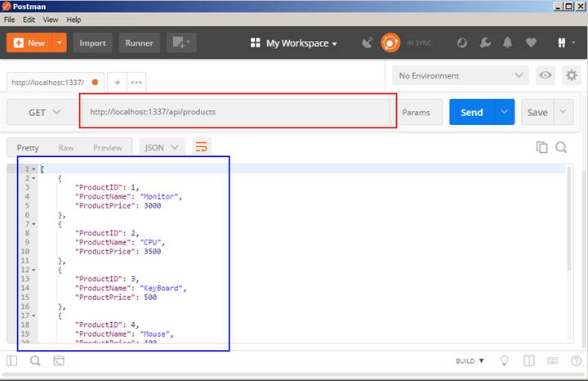
Task: Click the "CPU" value text
Action: click(151, 242)
